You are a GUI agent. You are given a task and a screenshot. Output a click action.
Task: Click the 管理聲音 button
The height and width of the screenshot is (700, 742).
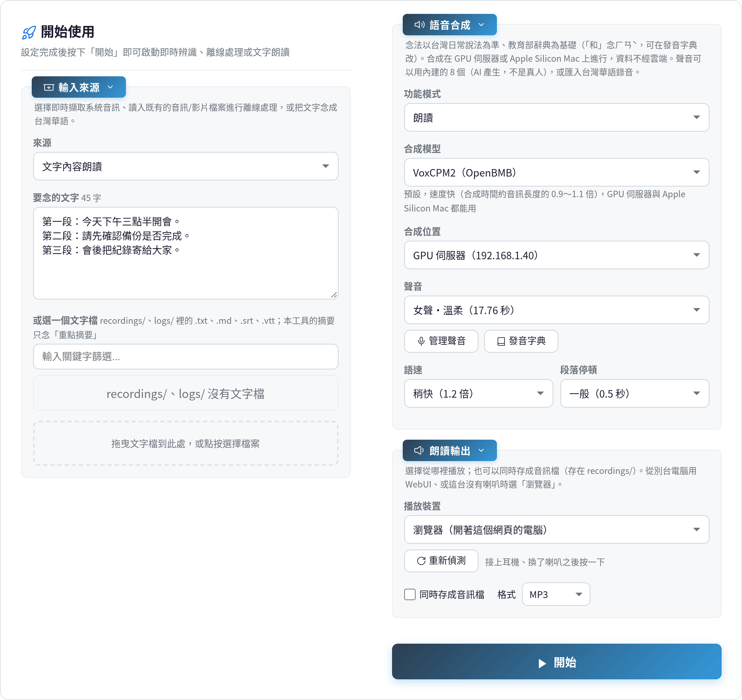pos(441,341)
